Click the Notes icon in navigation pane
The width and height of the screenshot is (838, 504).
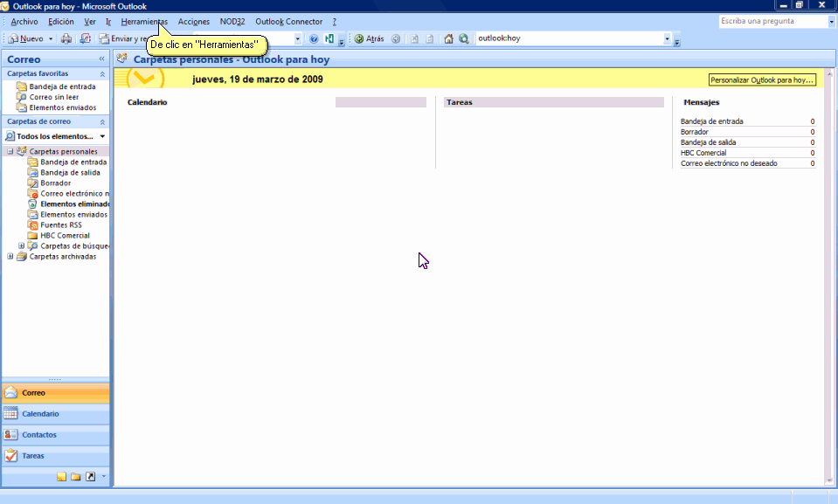62,477
